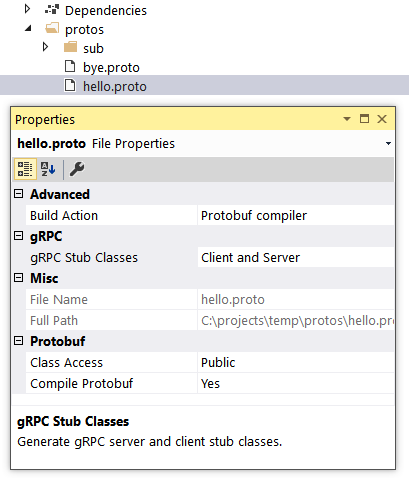The image size is (409, 486).
Task: Click the protos folder icon
Action: coord(52,28)
